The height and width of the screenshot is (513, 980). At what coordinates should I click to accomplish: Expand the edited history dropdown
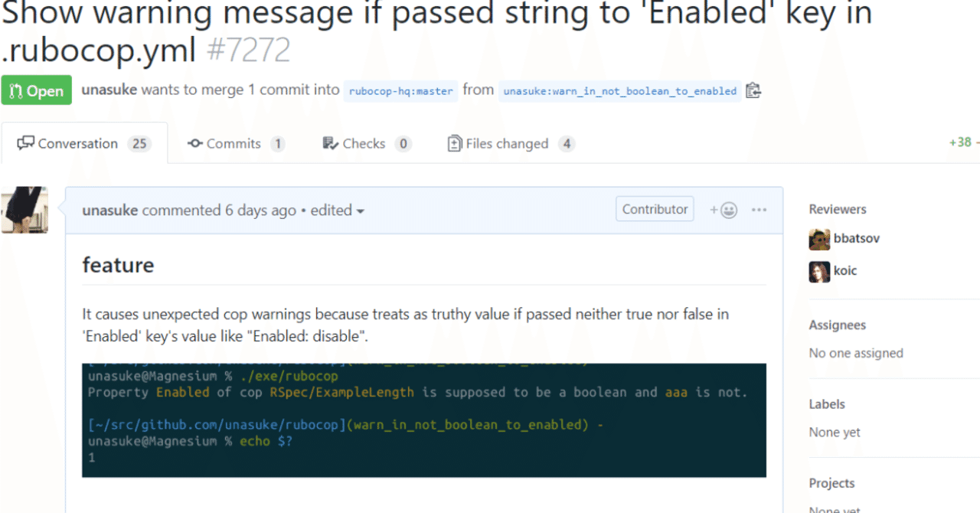coord(338,211)
